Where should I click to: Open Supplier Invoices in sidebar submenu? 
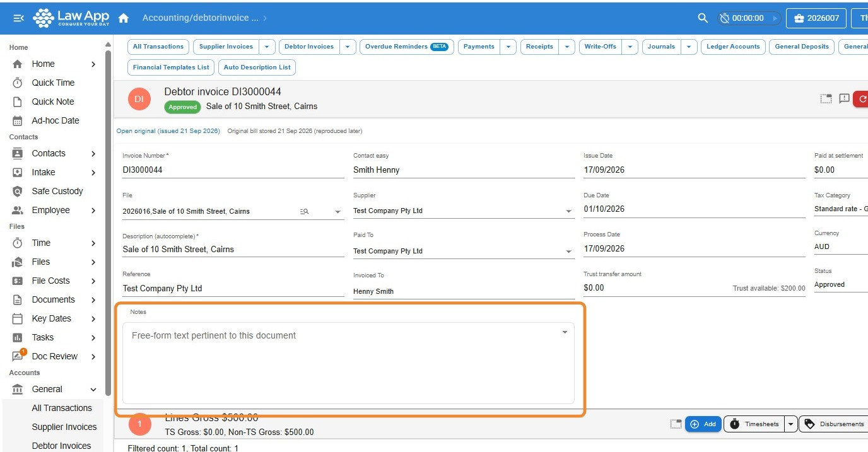coord(64,427)
